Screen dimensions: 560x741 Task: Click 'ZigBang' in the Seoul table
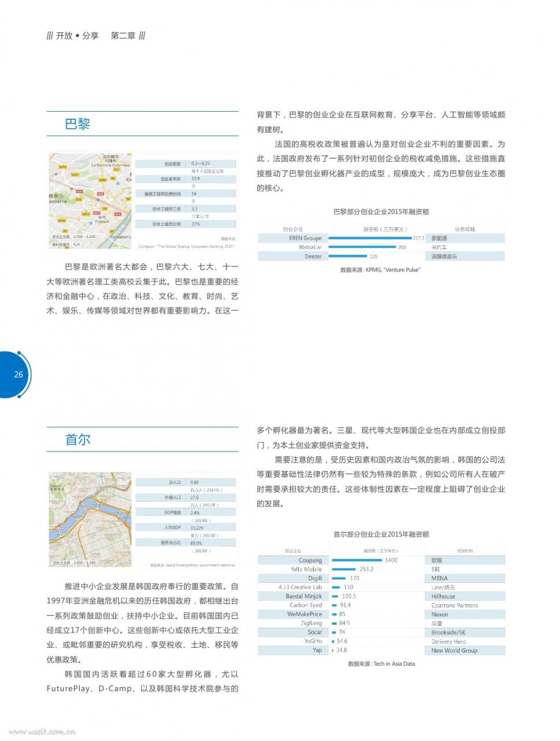[312, 623]
